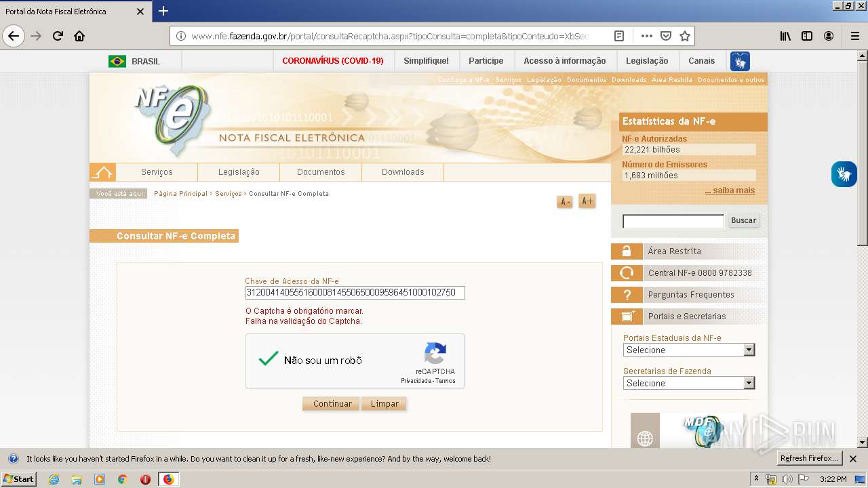This screenshot has width=868, height=488.
Task: Click the browser Back arrow button
Action: tap(14, 36)
